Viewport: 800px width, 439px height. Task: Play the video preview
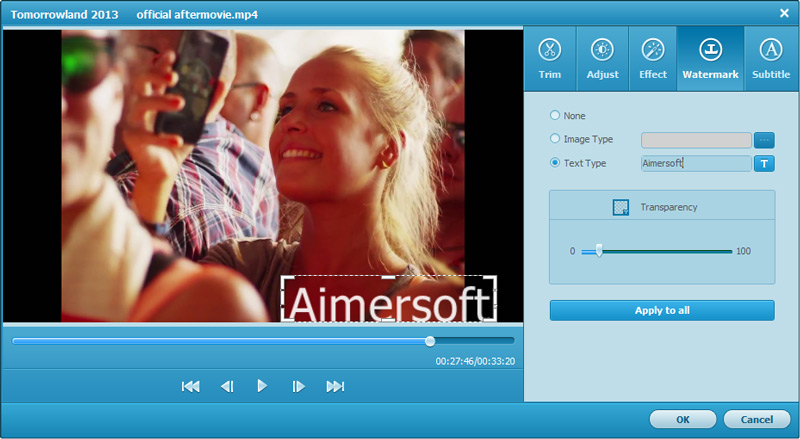pos(262,386)
